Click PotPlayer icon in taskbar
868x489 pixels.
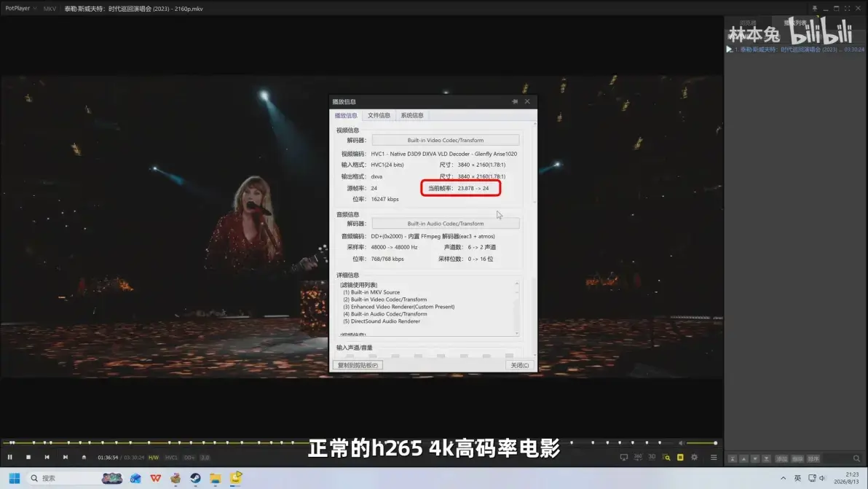pyautogui.click(x=236, y=477)
